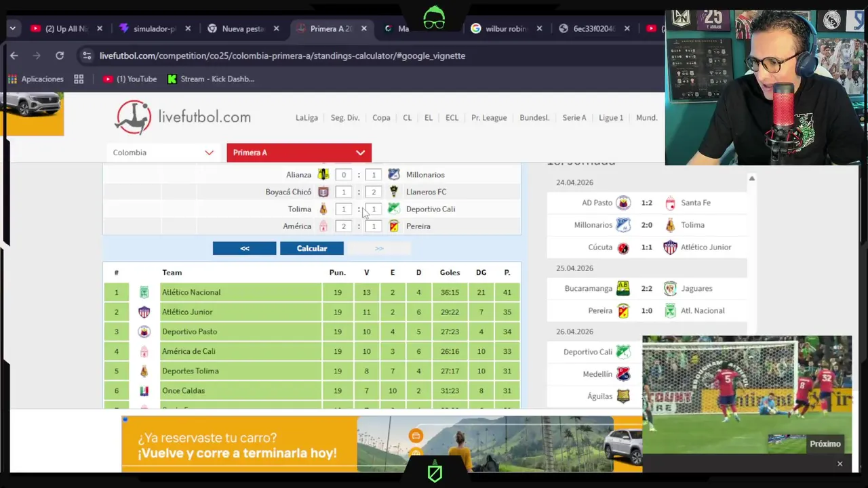868x488 pixels.
Task: Click Millonarios crest in calculator match row
Action: (393, 175)
